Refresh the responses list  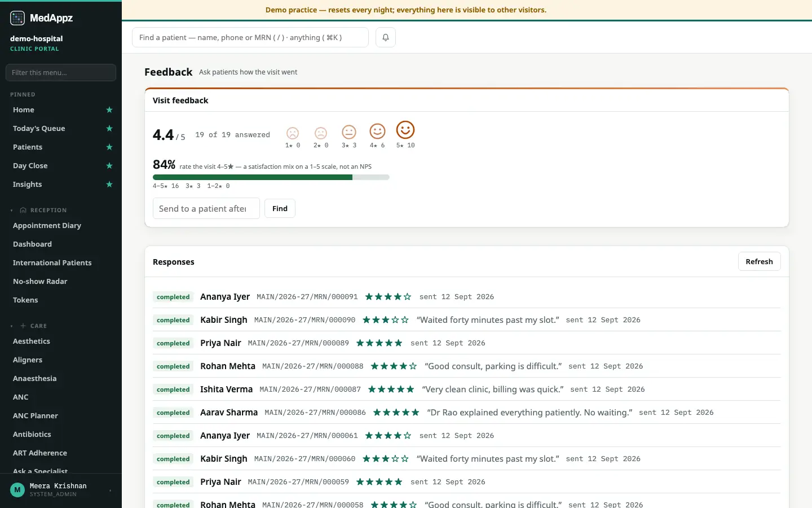click(x=759, y=261)
